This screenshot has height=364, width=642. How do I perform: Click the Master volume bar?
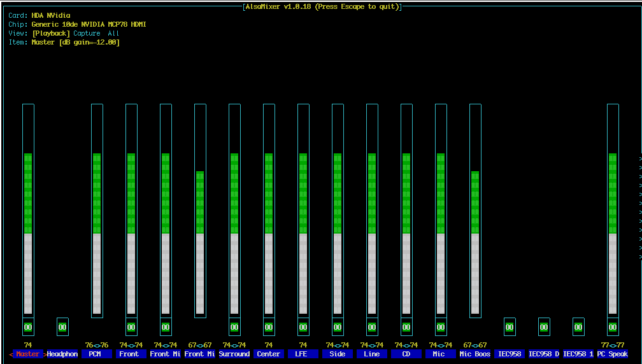point(28,210)
